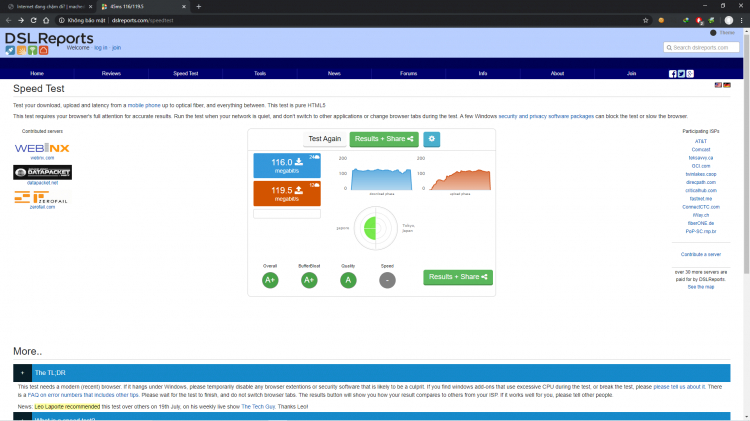The width and height of the screenshot is (750, 421).
Task: Open a new browser tab
Action: [x=199, y=7]
